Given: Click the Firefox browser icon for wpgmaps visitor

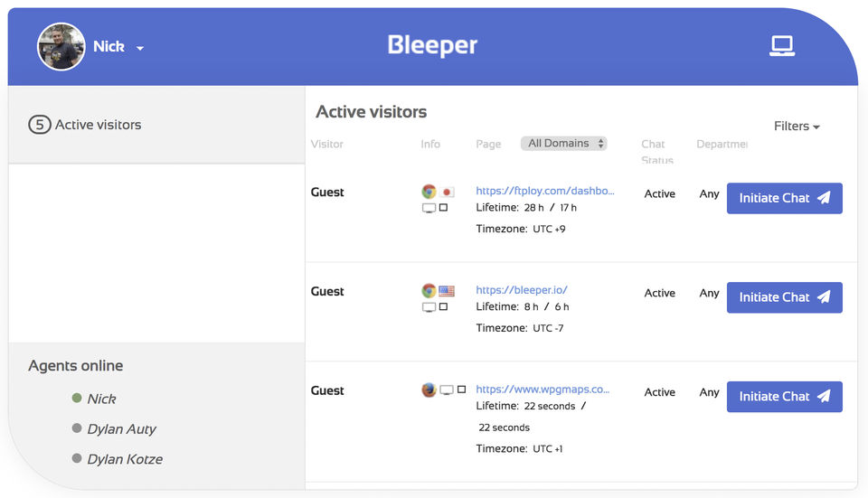Looking at the screenshot, I should pyautogui.click(x=429, y=390).
